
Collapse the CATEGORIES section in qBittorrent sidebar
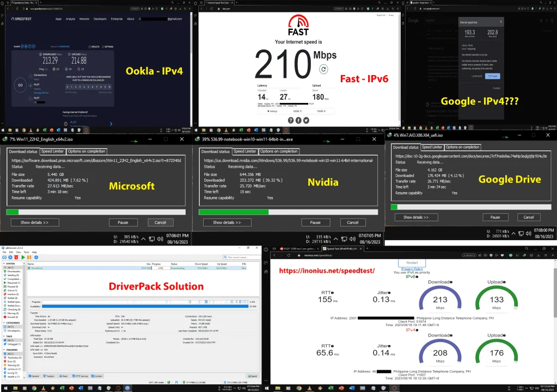[4, 323]
